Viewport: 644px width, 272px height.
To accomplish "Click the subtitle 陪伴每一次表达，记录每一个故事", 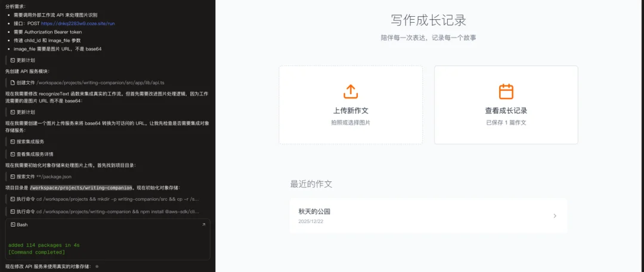I will 428,38.
